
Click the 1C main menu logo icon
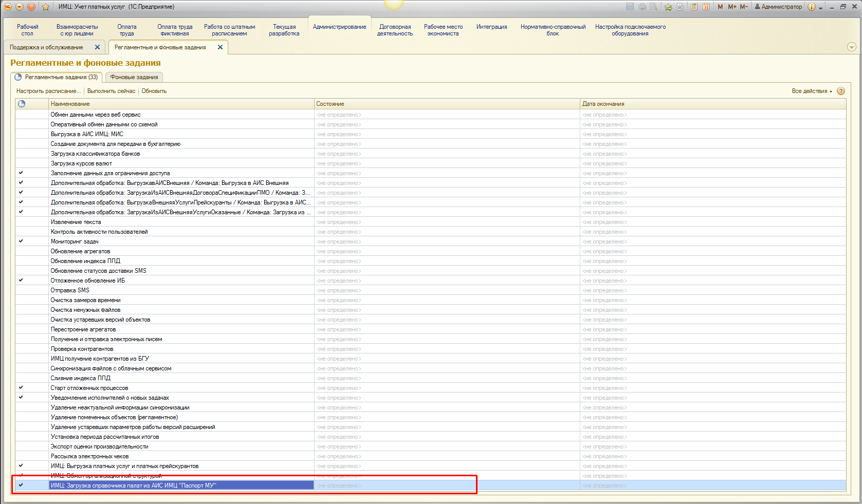point(8,7)
